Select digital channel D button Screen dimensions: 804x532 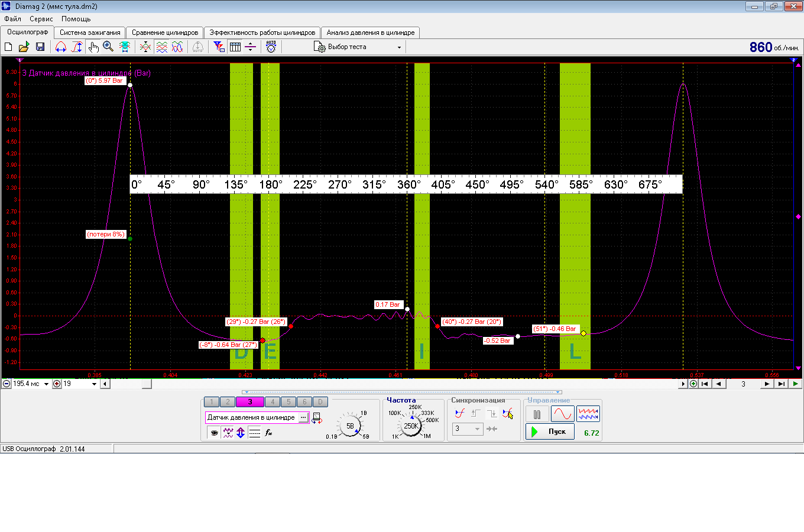pos(320,402)
